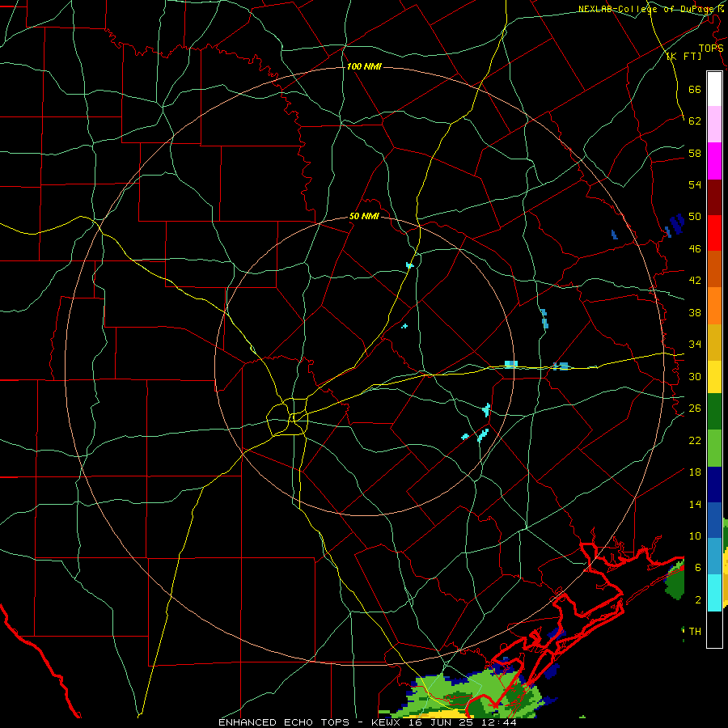The width and height of the screenshot is (728, 728).
Task: Select the bright red legend band
Action: pos(714,233)
